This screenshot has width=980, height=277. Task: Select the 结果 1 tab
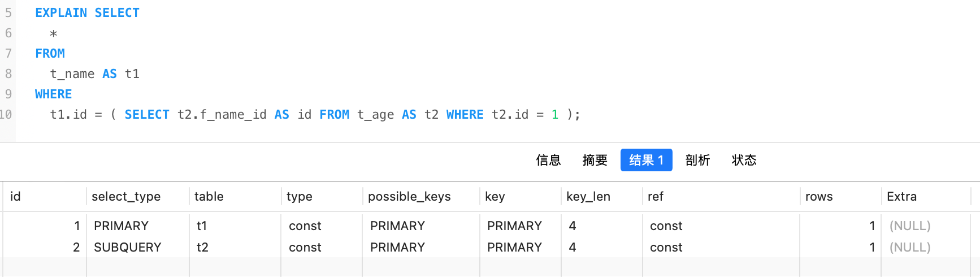click(x=646, y=161)
